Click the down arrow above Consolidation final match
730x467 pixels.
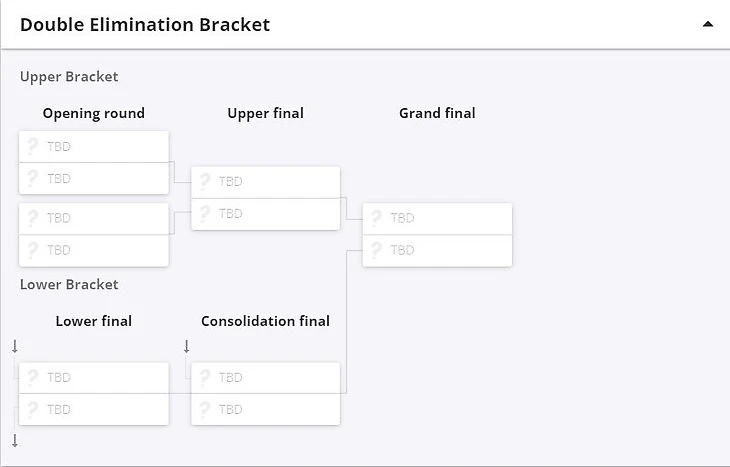point(186,347)
